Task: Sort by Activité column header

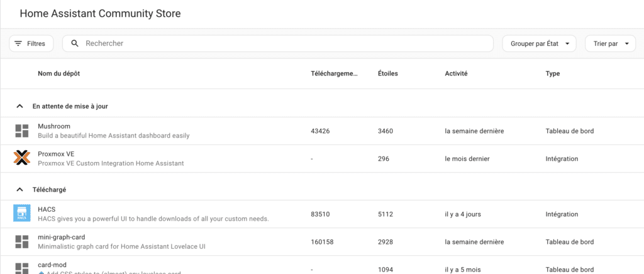Action: pos(456,74)
